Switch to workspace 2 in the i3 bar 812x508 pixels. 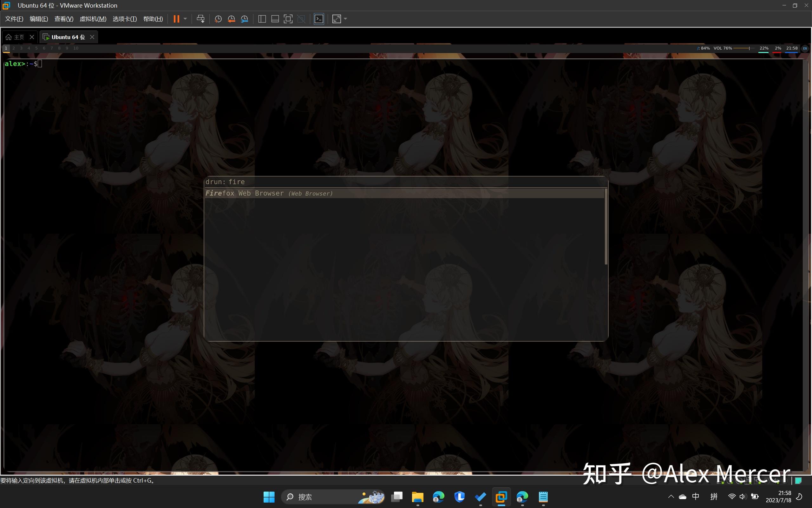tap(13, 48)
